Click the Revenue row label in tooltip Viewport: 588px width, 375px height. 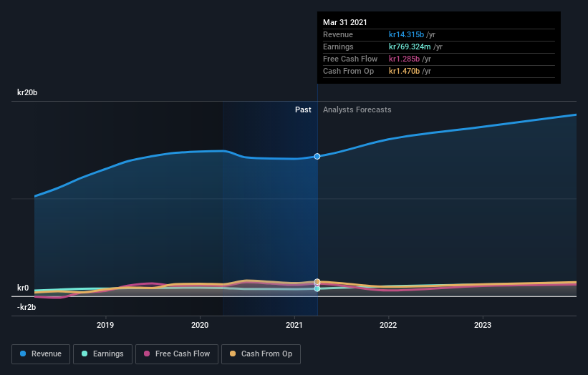point(338,34)
